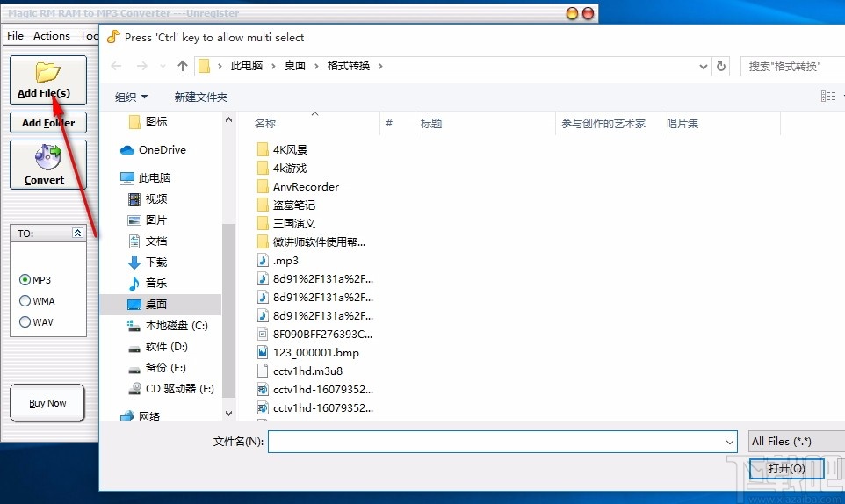Select the WMA output format
845x504 pixels.
click(37, 301)
